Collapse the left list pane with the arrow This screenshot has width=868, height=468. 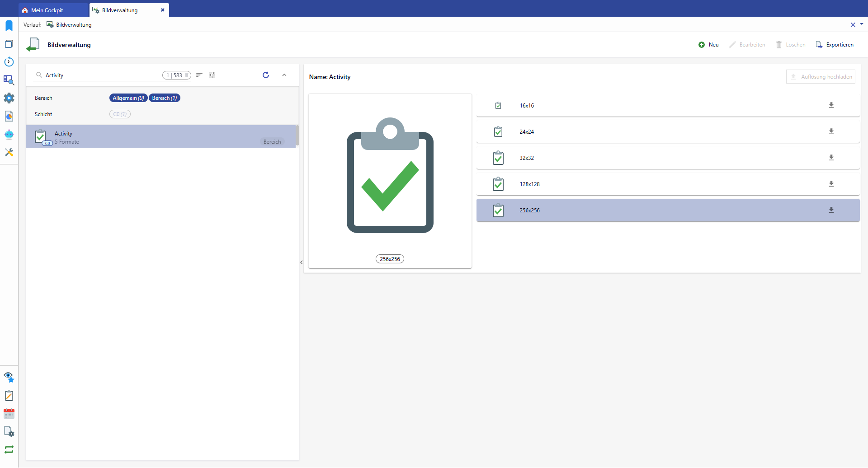pyautogui.click(x=302, y=262)
